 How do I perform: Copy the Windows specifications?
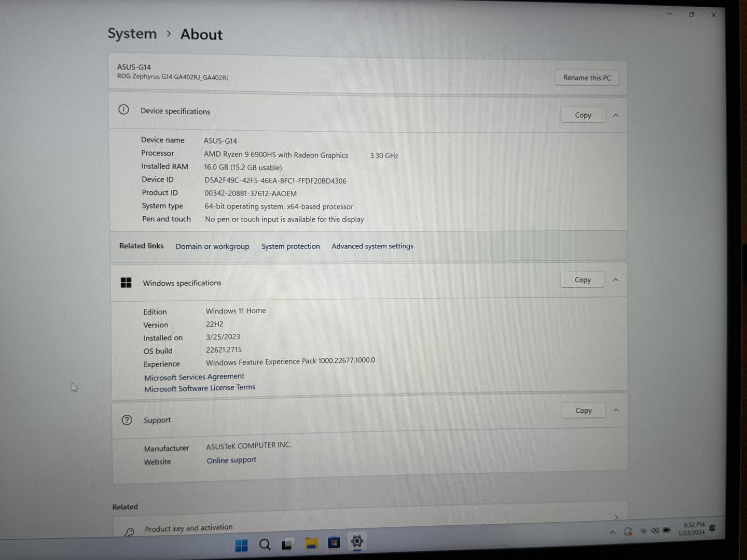click(x=583, y=280)
